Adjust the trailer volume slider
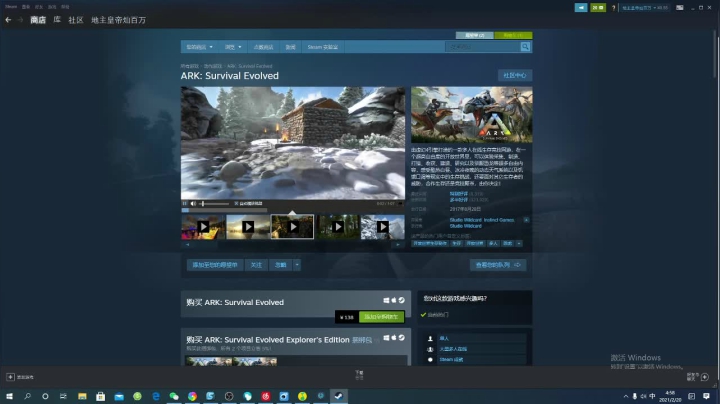Screen dimensions: 720x404 point(214,203)
